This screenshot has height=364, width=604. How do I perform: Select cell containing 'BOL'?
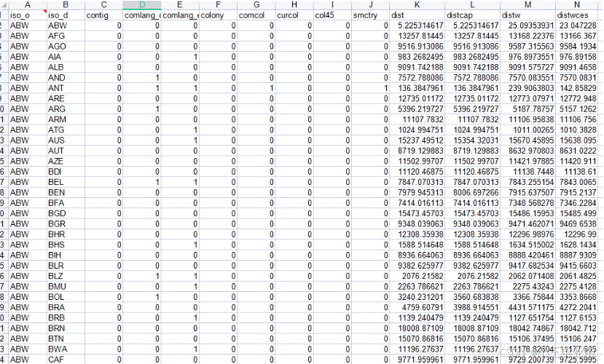65,297
